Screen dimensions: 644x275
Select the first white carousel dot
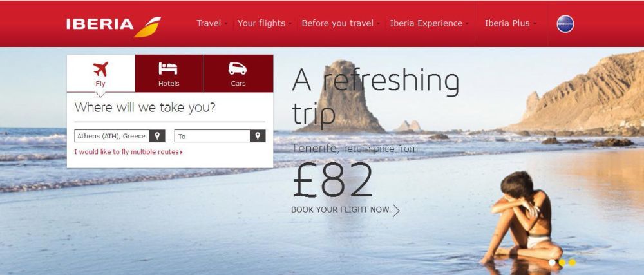point(552,262)
